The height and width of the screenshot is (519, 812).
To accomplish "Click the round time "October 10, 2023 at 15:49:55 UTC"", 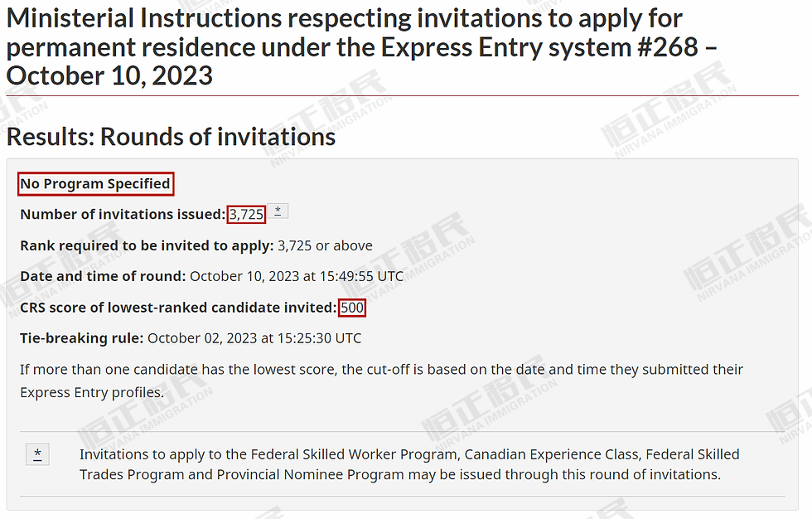I will tap(297, 276).
